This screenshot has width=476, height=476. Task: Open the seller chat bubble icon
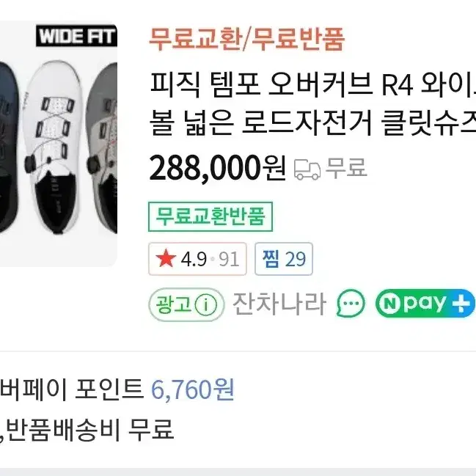[x=351, y=303]
